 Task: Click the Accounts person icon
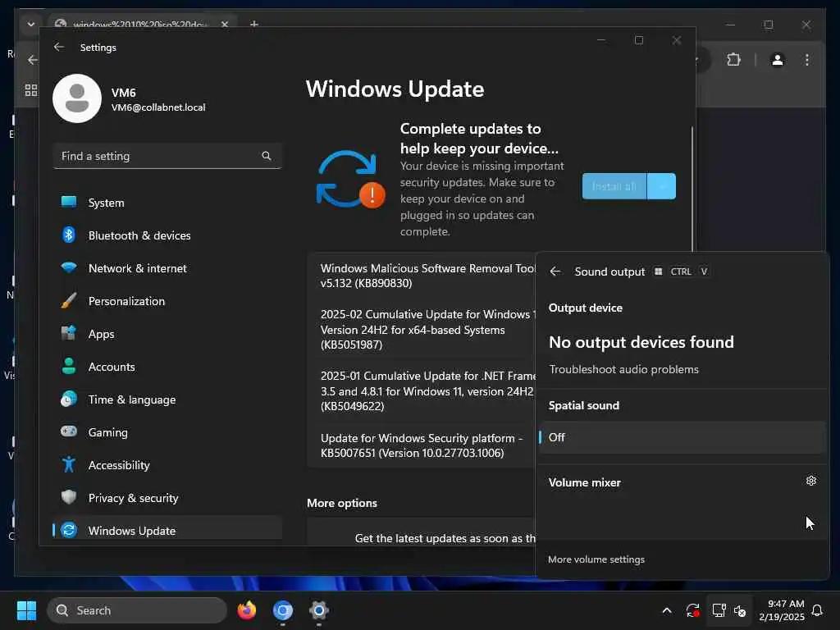point(69,366)
